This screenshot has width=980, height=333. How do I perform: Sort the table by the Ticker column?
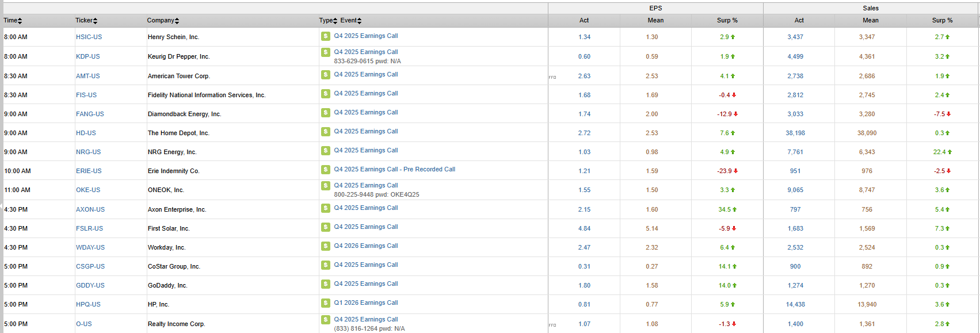coord(86,21)
